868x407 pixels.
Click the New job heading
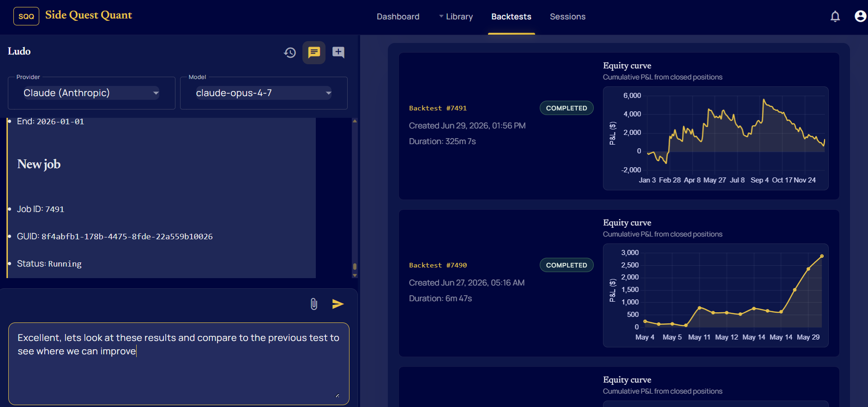click(39, 164)
